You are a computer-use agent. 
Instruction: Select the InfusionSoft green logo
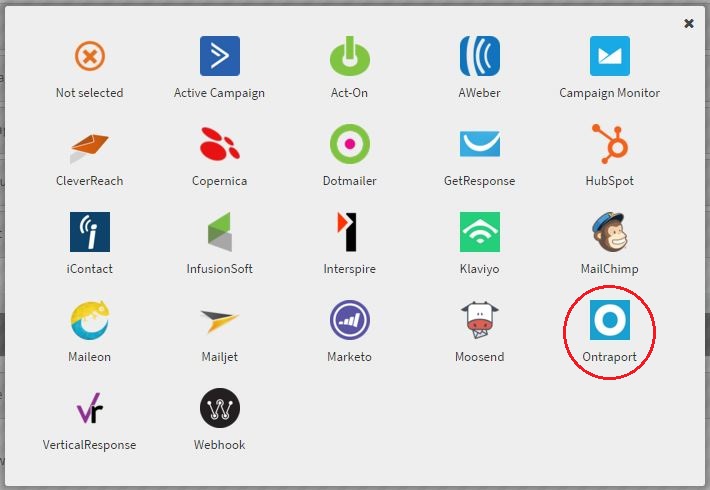pyautogui.click(x=220, y=232)
